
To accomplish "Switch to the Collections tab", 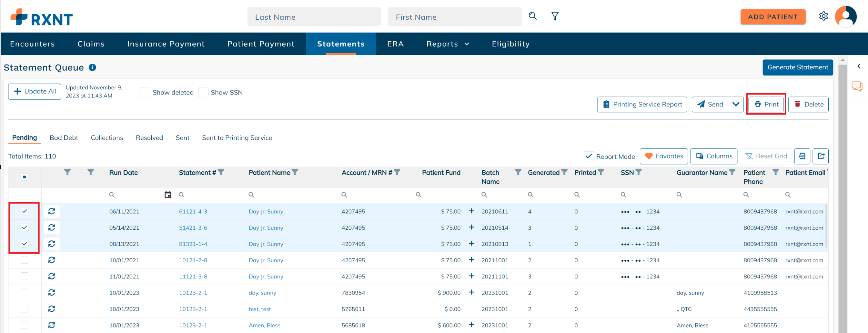I will [107, 137].
